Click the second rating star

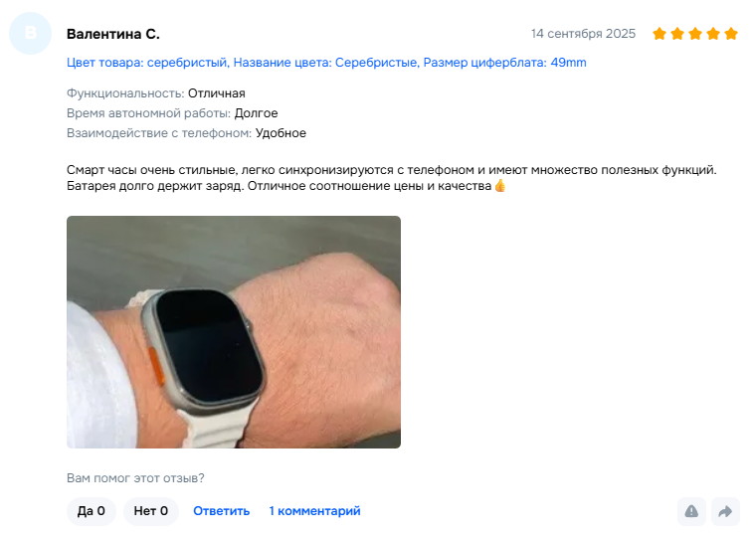(x=677, y=34)
